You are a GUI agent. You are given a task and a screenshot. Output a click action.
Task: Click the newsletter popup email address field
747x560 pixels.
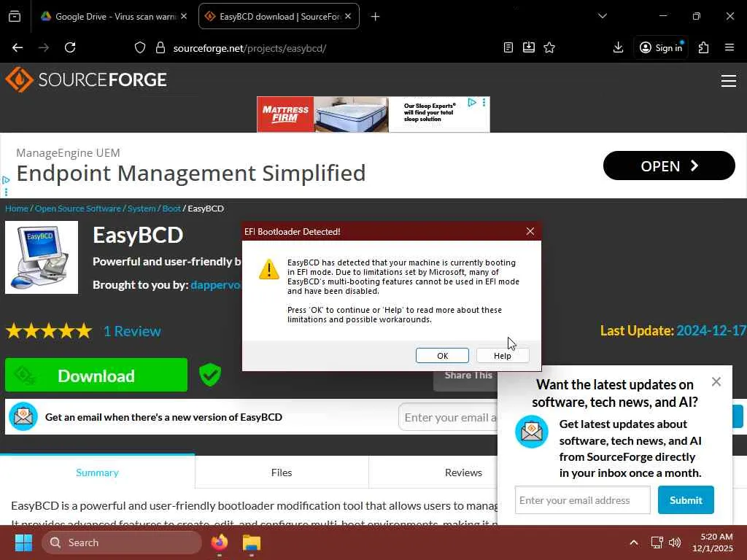click(582, 500)
